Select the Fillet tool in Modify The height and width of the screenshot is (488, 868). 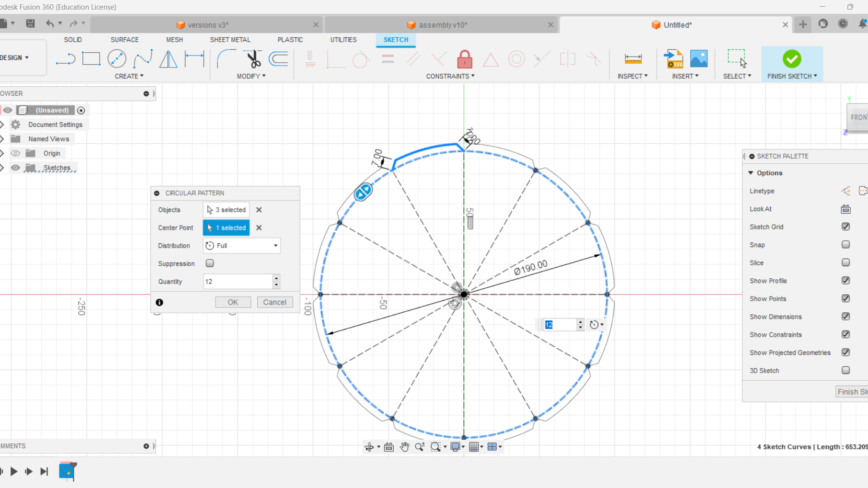226,59
